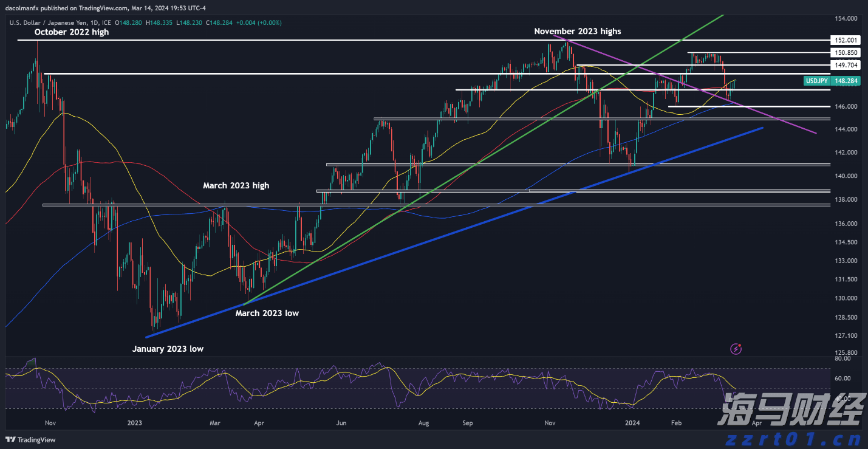
Task: Click the close price value C148.284 in header
Action: click(x=218, y=22)
